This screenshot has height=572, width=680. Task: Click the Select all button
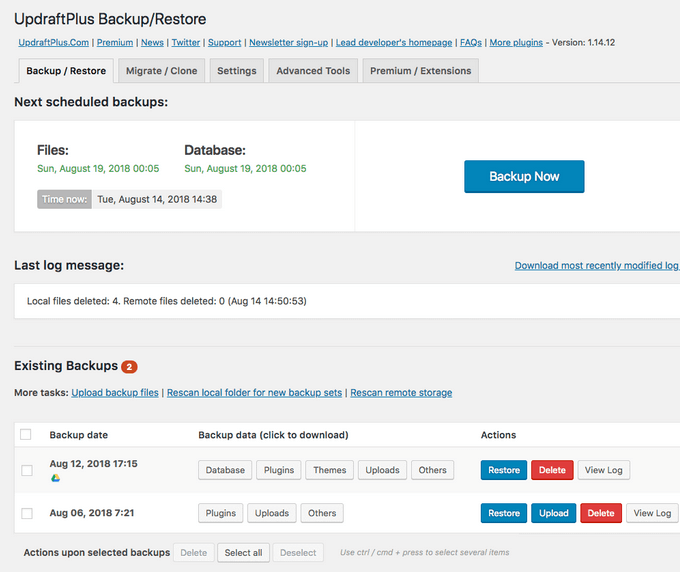click(x=243, y=552)
